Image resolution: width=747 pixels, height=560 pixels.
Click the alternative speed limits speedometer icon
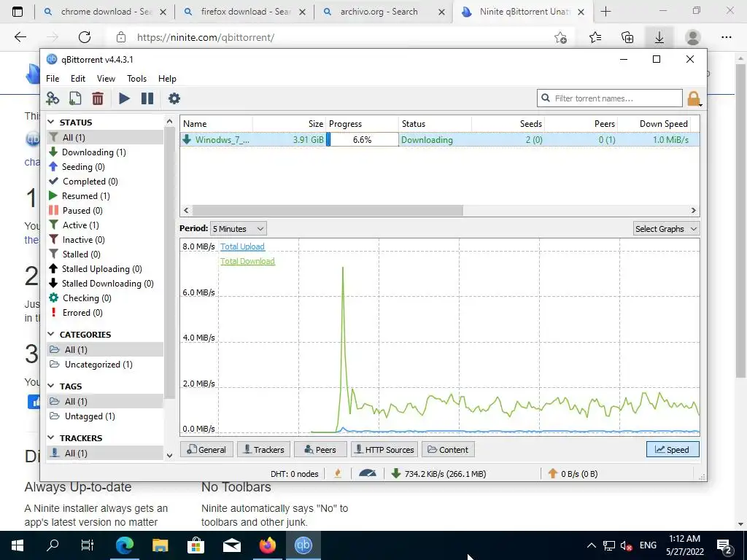pos(368,473)
